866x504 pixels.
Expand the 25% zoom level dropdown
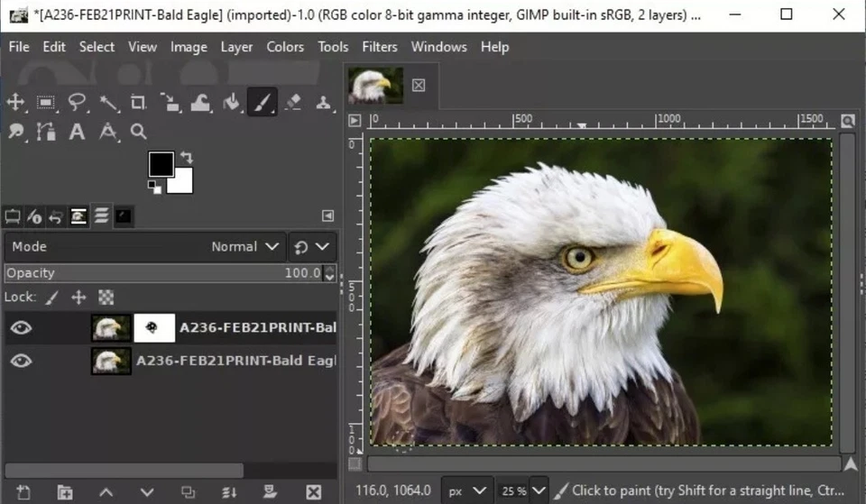point(539,490)
